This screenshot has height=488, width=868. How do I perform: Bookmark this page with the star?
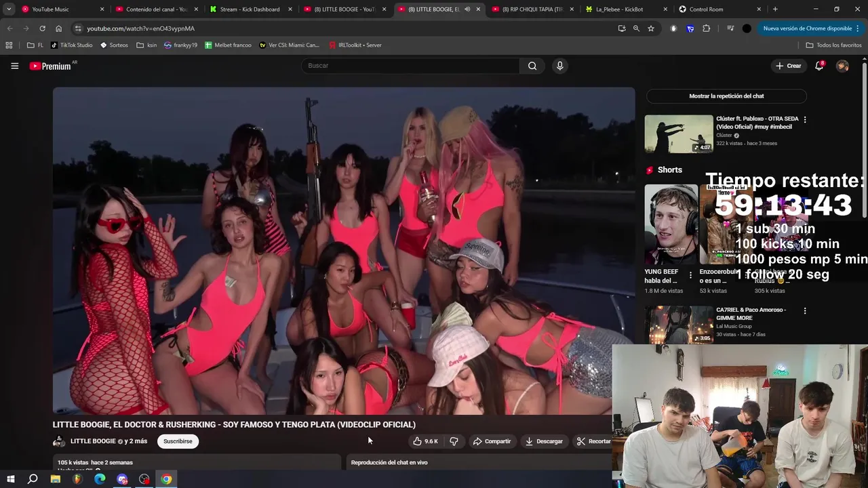(x=651, y=28)
